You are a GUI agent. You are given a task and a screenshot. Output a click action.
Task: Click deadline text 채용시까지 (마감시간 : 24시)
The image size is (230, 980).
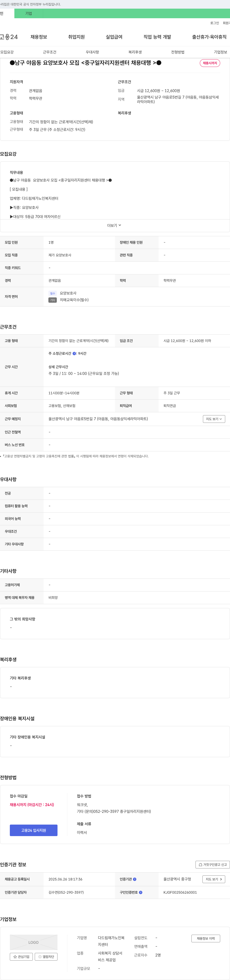32,805
